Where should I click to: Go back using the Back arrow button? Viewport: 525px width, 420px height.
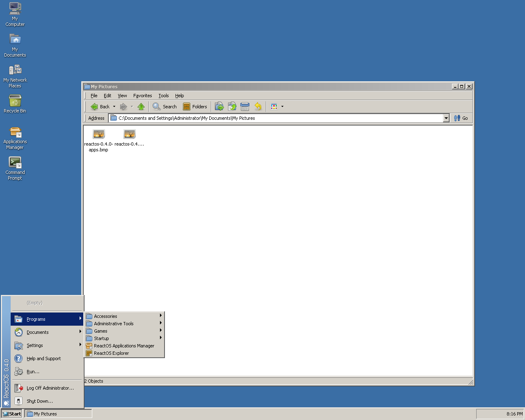[x=100, y=107]
